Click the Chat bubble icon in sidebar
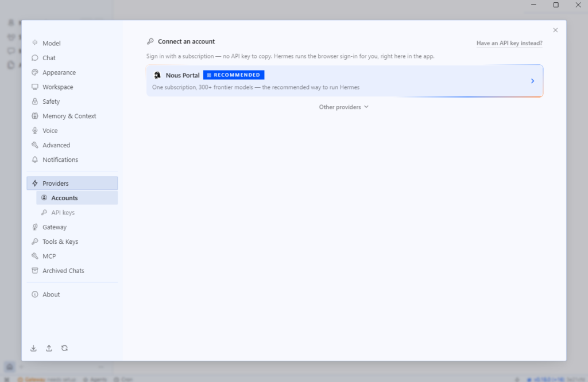 (35, 58)
